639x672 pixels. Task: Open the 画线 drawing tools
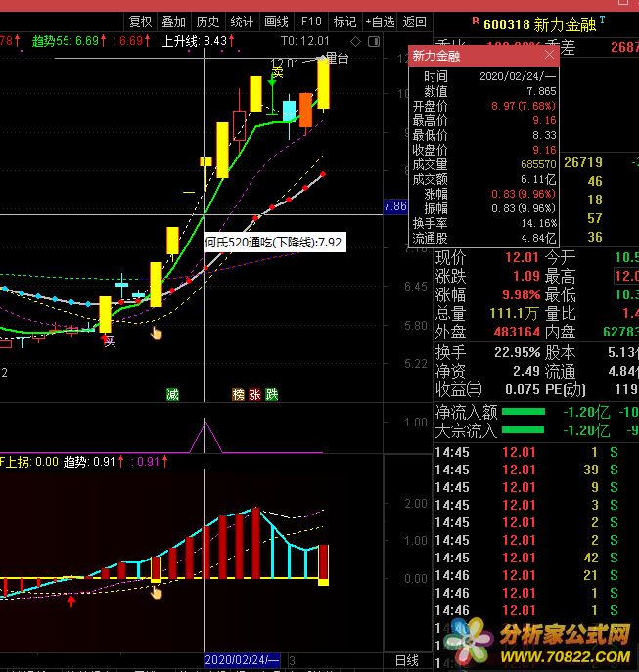coord(277,22)
